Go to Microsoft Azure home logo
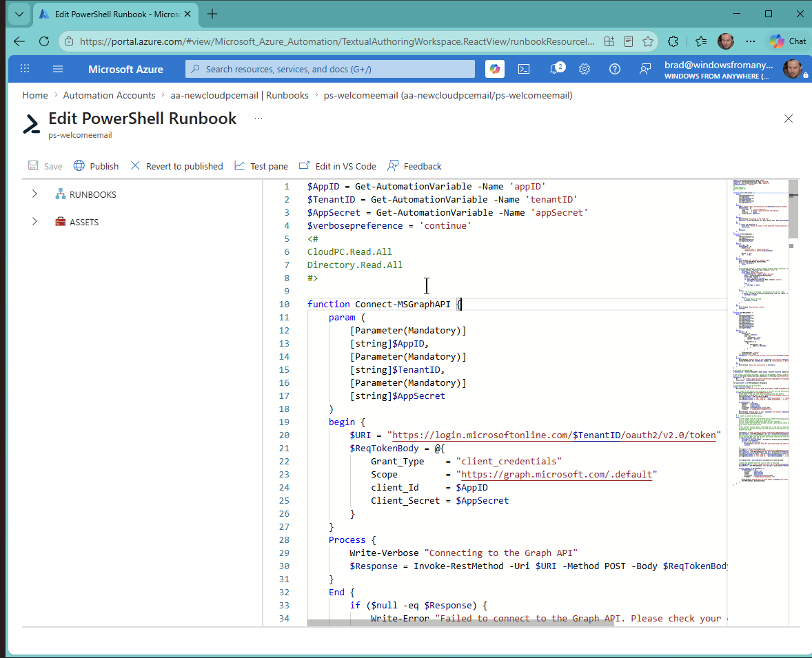The width and height of the screenshot is (812, 658). tap(125, 70)
